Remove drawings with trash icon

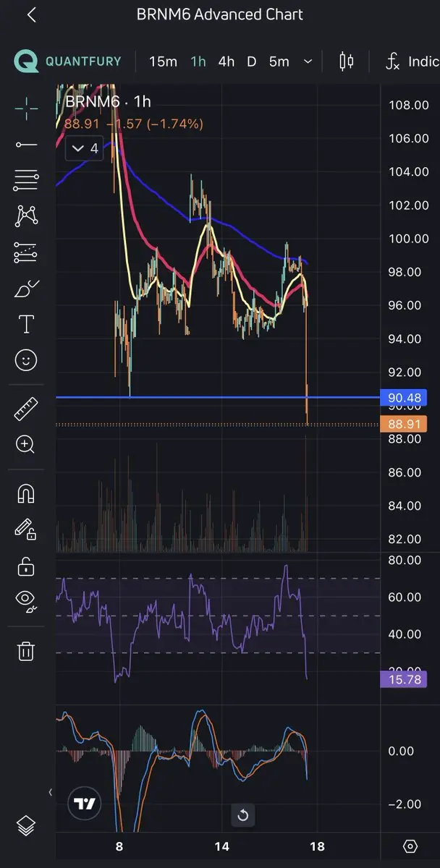[x=26, y=650]
